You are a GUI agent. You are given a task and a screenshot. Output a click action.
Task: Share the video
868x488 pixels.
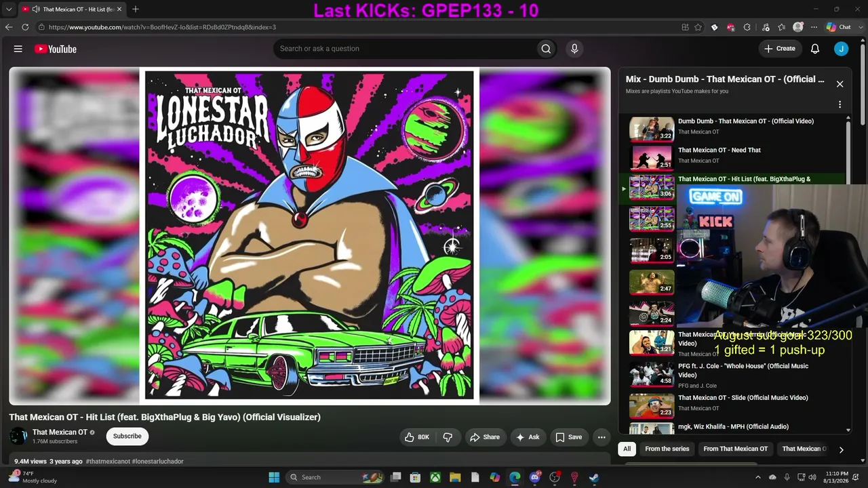(x=485, y=437)
